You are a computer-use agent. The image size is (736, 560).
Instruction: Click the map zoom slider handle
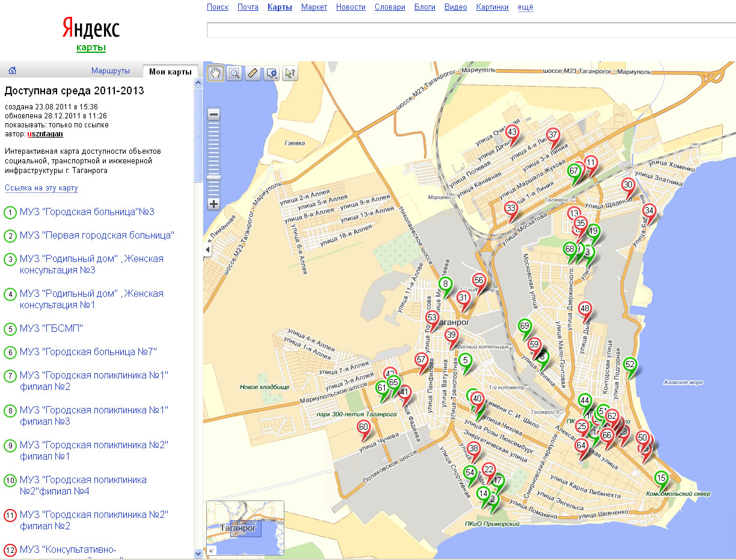pyautogui.click(x=213, y=177)
